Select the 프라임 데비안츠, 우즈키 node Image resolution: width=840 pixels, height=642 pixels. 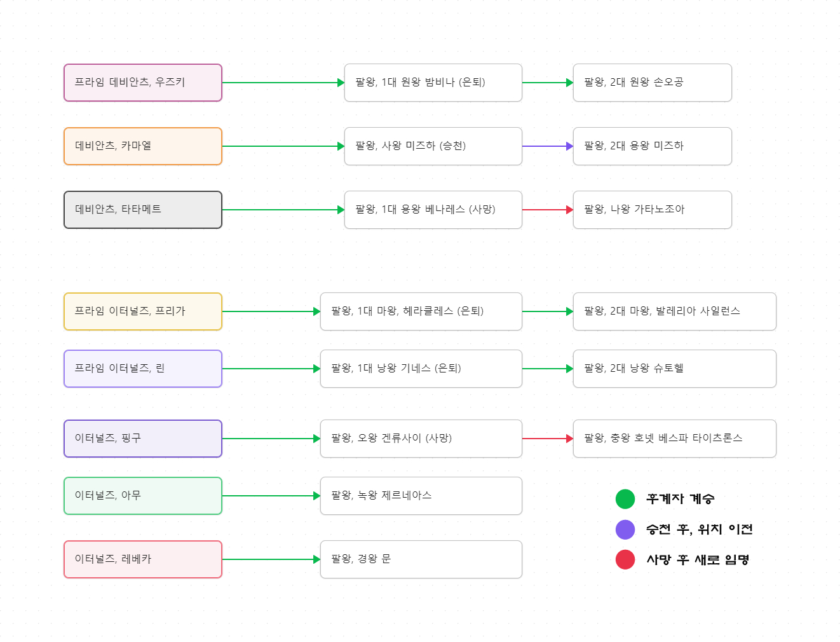point(143,83)
